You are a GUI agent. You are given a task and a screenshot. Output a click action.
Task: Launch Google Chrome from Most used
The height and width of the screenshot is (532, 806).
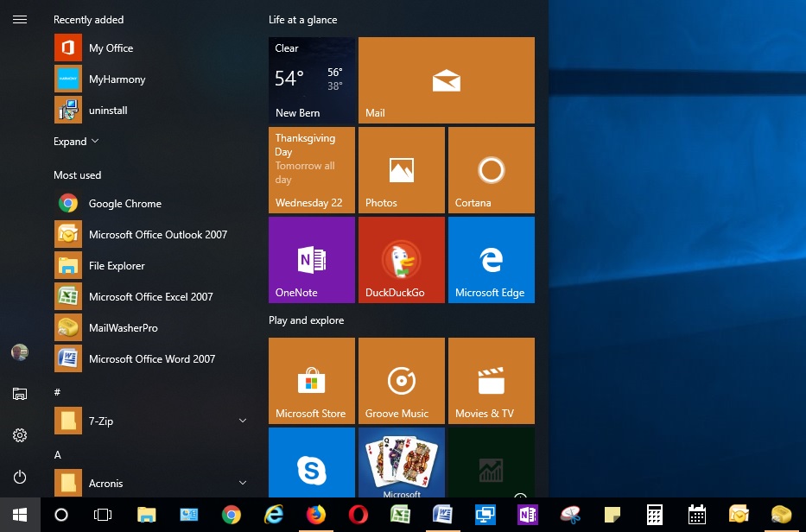click(124, 203)
